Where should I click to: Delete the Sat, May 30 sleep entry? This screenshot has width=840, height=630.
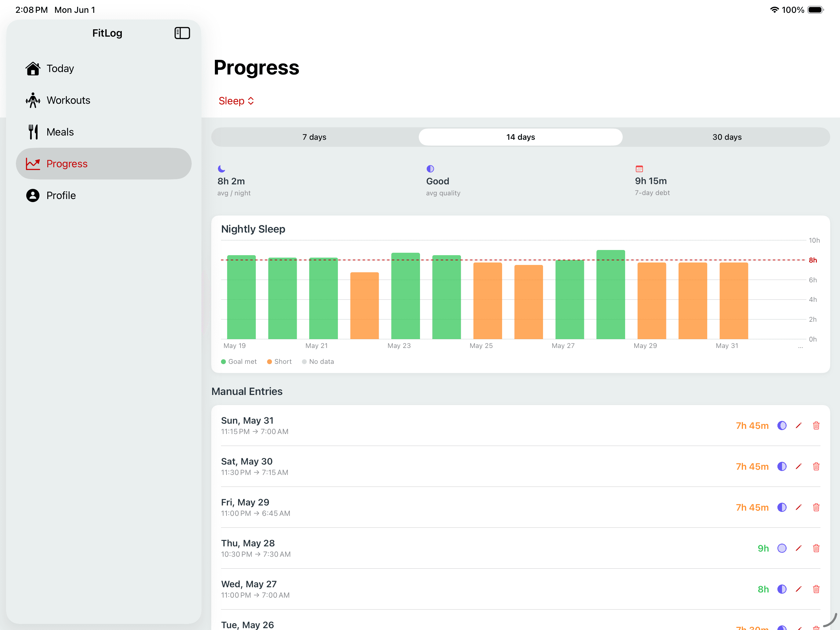point(816,466)
